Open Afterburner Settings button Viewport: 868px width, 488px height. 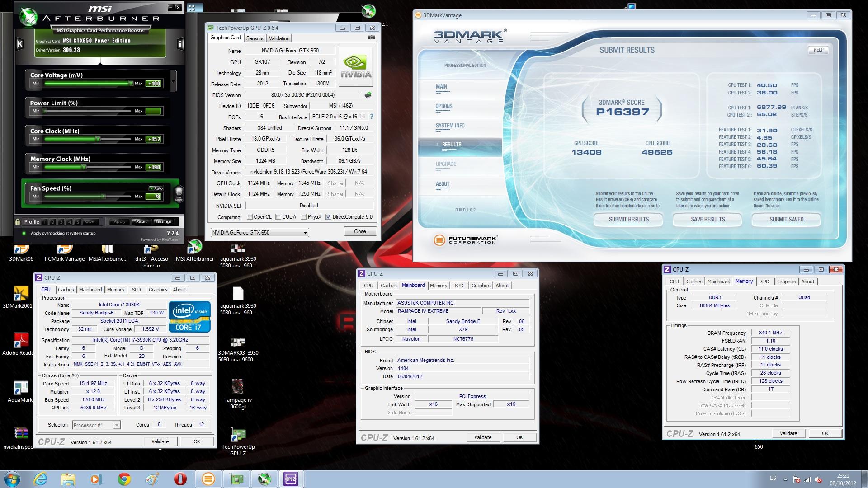coord(163,222)
